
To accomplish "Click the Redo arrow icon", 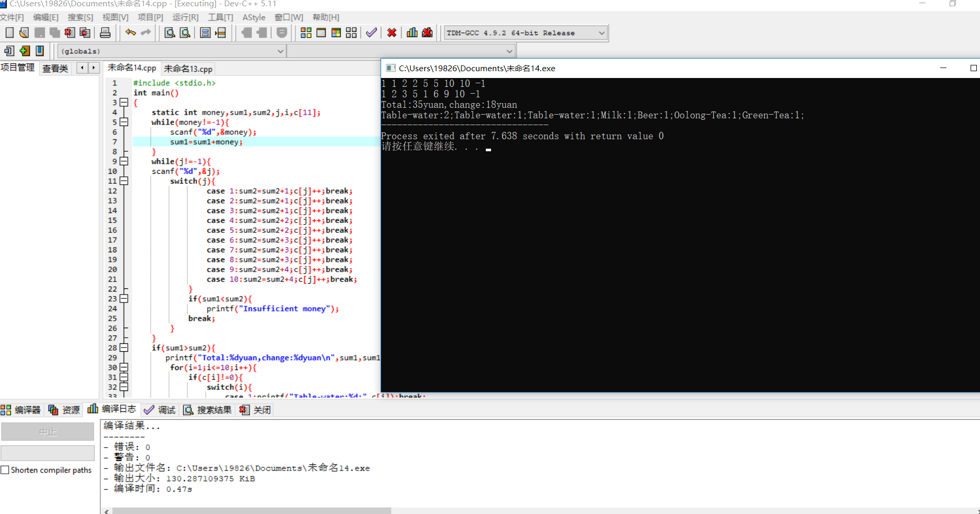I will pos(146,32).
